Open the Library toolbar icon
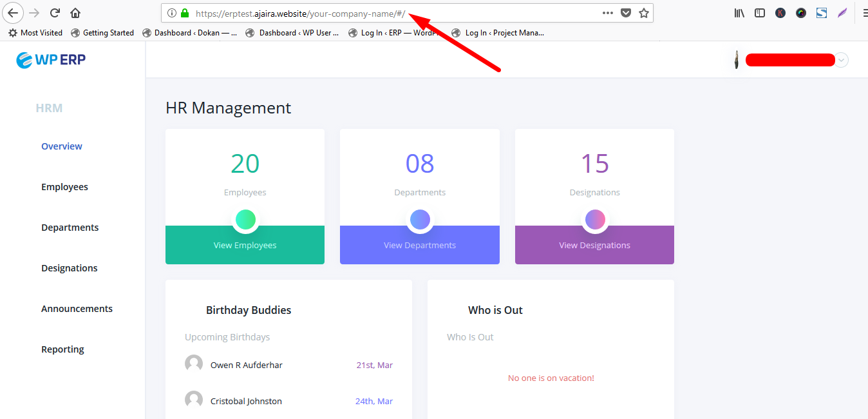Image resolution: width=868 pixels, height=419 pixels. tap(739, 13)
